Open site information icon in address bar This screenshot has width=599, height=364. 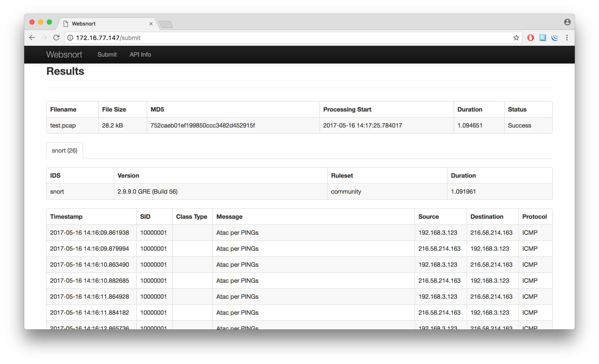(x=70, y=38)
